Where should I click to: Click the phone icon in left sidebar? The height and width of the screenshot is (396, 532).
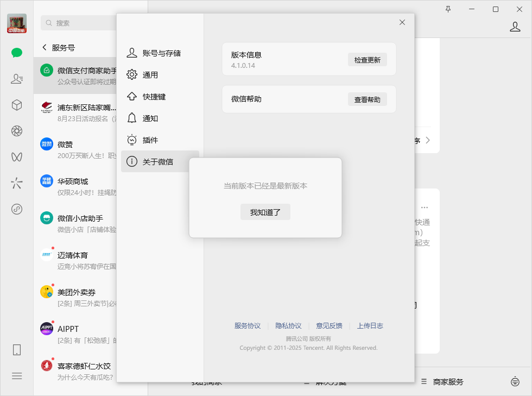(x=17, y=350)
